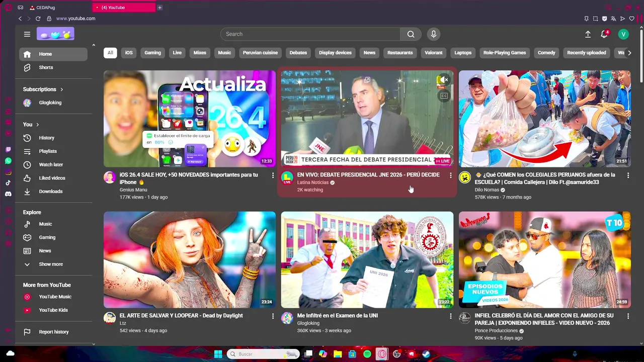Open more options for Dead by Daylight video
This screenshot has height=362, width=644.
click(x=273, y=316)
